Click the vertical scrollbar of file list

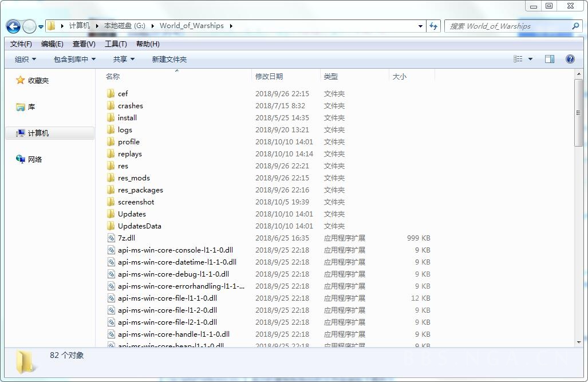pyautogui.click(x=578, y=115)
